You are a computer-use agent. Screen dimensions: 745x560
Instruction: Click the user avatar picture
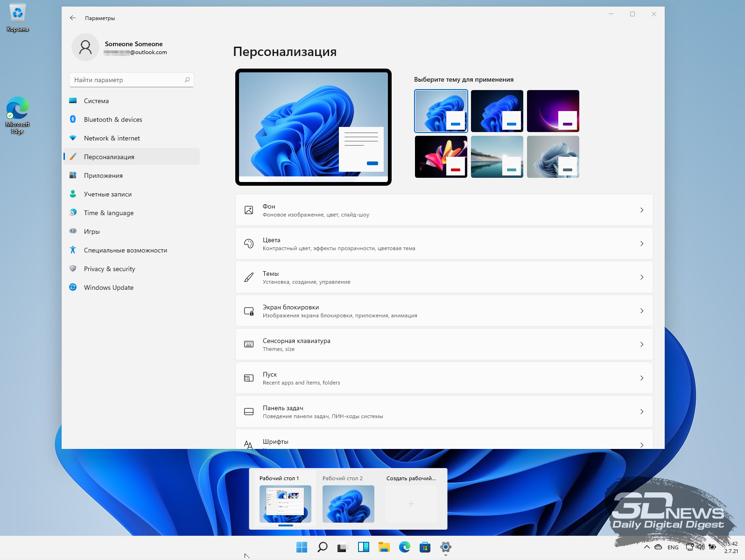point(85,47)
